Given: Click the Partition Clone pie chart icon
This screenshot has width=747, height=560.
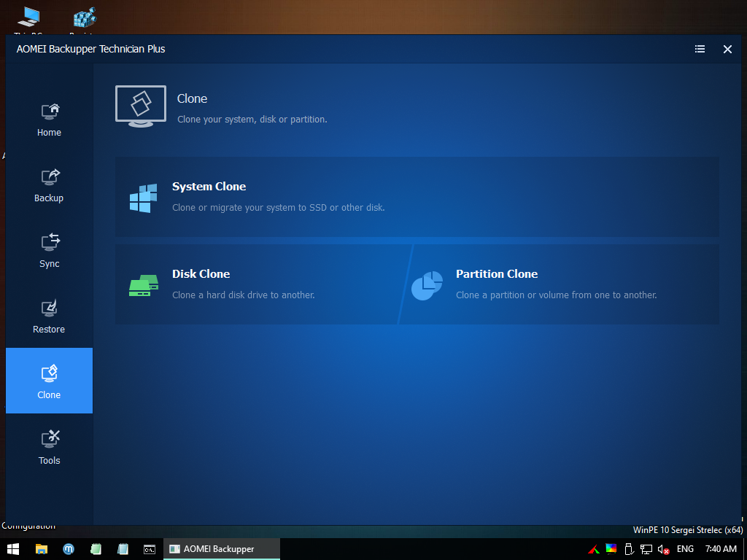Looking at the screenshot, I should tap(427, 286).
